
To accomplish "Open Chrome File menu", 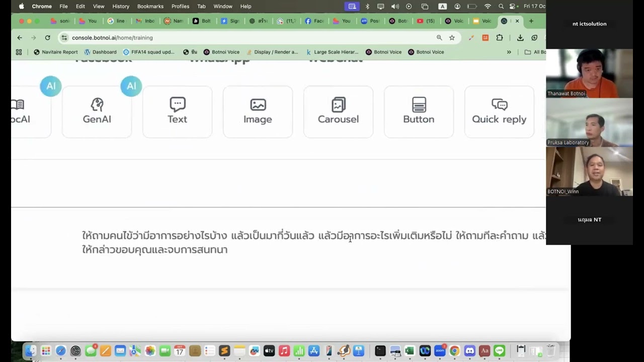I will coord(63,7).
